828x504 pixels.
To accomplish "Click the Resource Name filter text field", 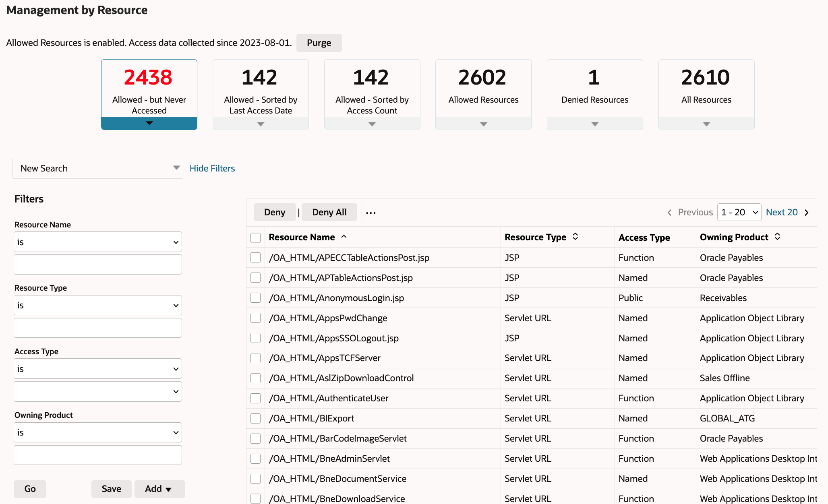I will point(98,264).
